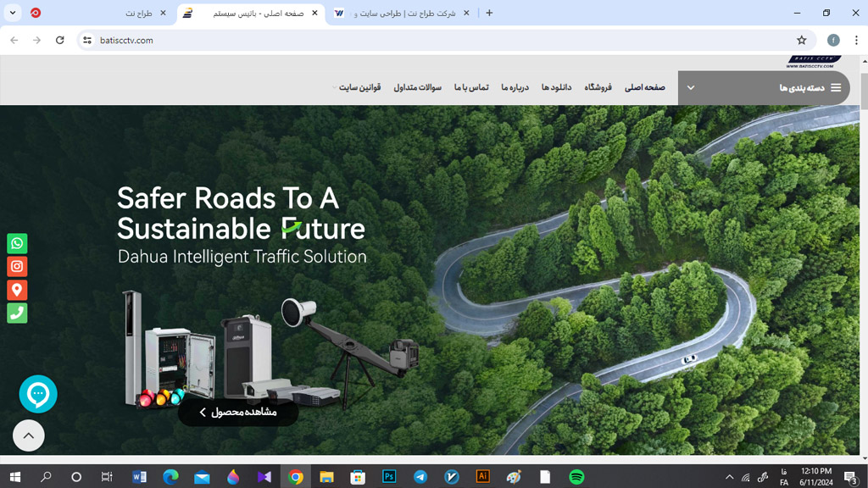Image resolution: width=868 pixels, height=488 pixels.
Task: Open the WhatsApp contact icon
Action: [17, 243]
